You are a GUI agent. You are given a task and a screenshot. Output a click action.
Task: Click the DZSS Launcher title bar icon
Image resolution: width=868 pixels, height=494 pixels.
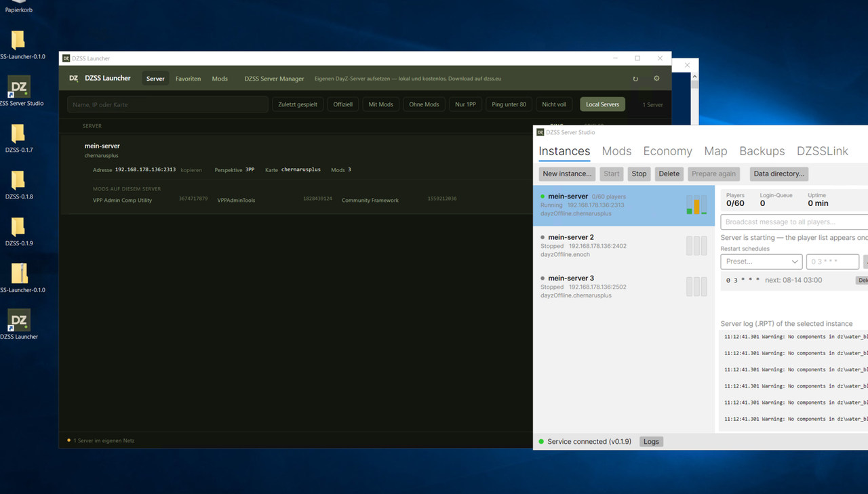coord(66,58)
